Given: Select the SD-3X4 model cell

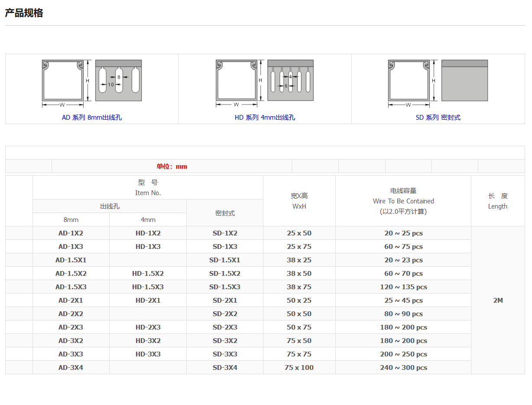Looking at the screenshot, I should pos(225,368).
